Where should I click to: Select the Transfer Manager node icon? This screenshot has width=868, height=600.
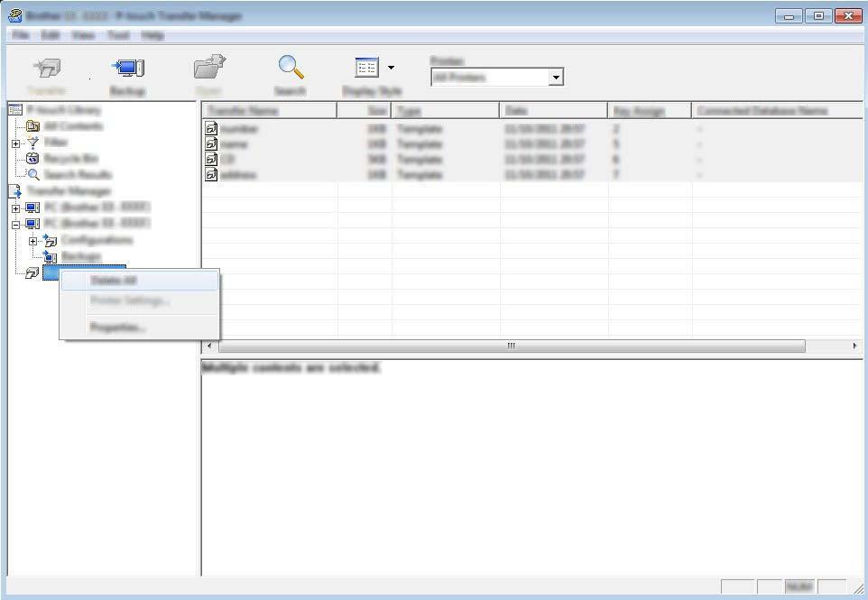click(15, 191)
